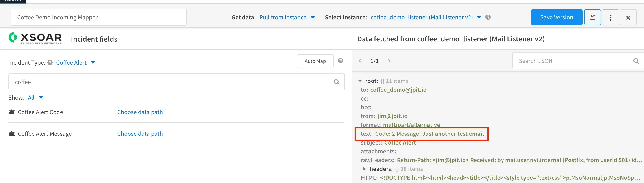Click the Auto Map button
The image size is (644, 183).
pos(315,61)
